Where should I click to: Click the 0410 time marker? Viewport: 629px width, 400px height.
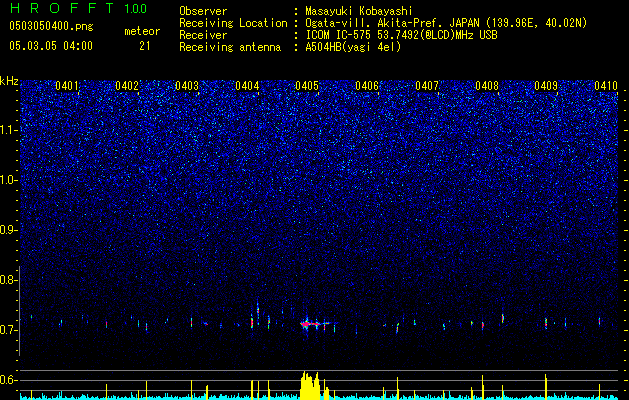click(606, 86)
